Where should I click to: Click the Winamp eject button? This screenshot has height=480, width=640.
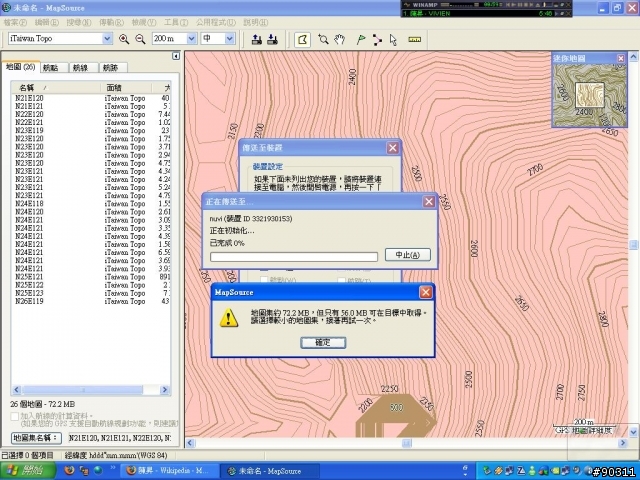[539, 5]
